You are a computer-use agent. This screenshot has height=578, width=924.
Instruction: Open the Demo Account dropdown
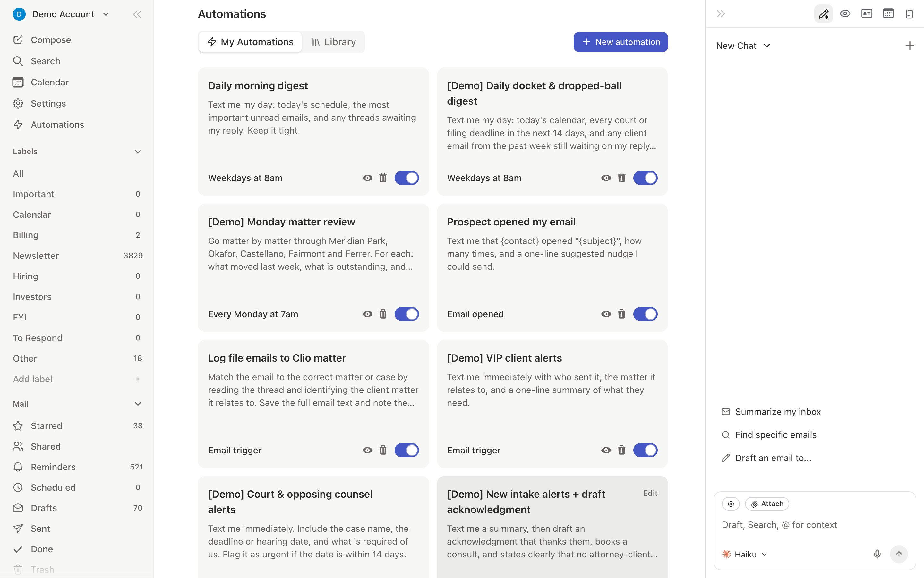point(62,14)
